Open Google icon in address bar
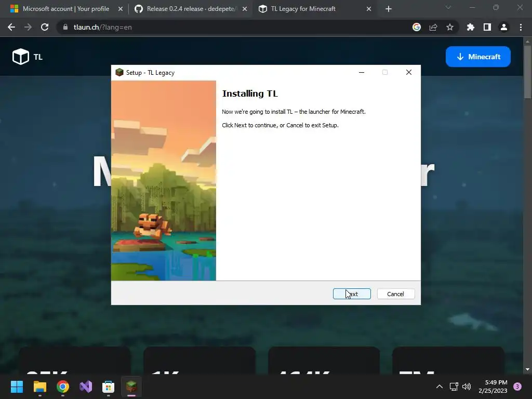 tap(417, 27)
